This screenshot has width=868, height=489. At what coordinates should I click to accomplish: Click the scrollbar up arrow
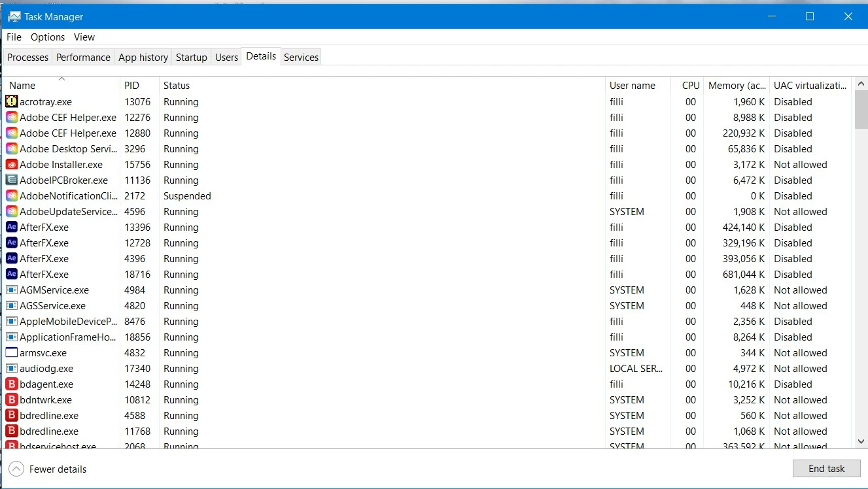pyautogui.click(x=861, y=84)
